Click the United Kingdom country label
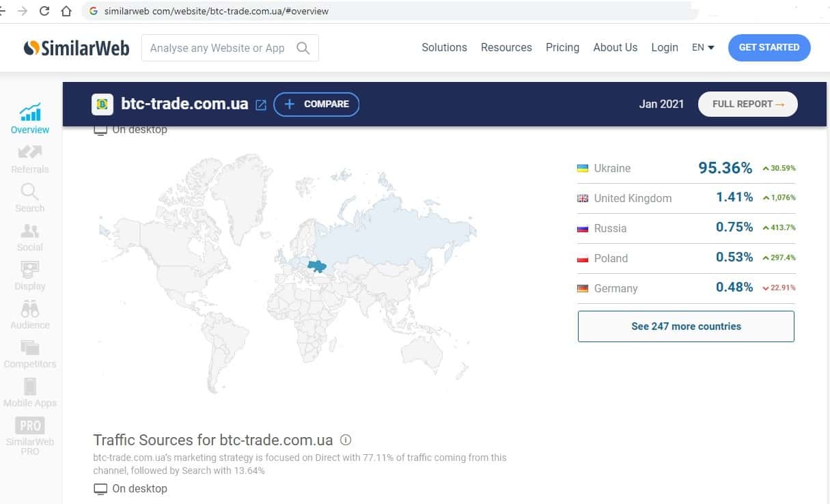 [633, 198]
